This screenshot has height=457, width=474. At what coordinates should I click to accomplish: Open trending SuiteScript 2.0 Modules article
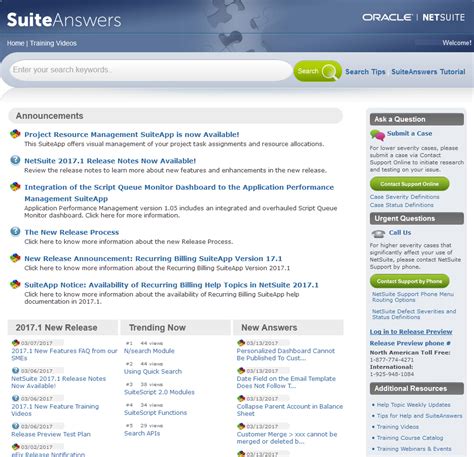click(159, 392)
